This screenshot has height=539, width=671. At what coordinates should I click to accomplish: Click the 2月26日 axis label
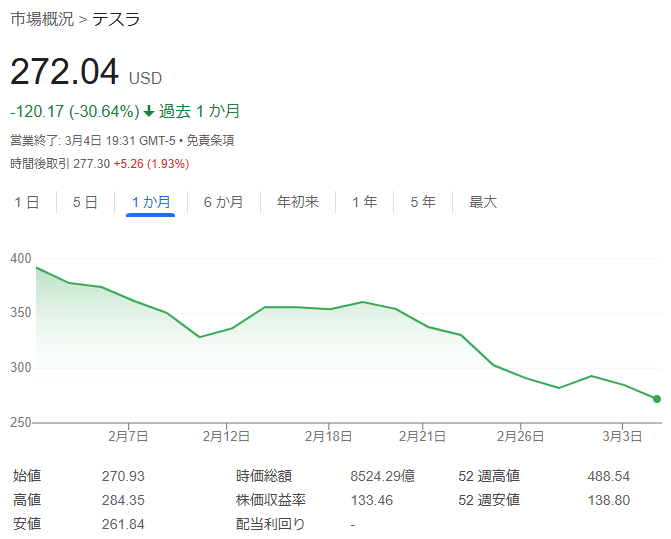[520, 436]
